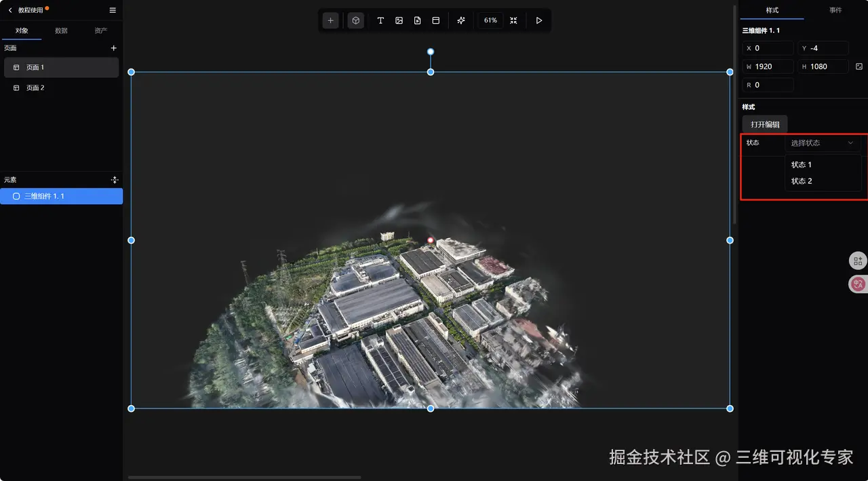Click the panel container icon in toolbar
Screen dimensions: 868x481
click(x=435, y=20)
